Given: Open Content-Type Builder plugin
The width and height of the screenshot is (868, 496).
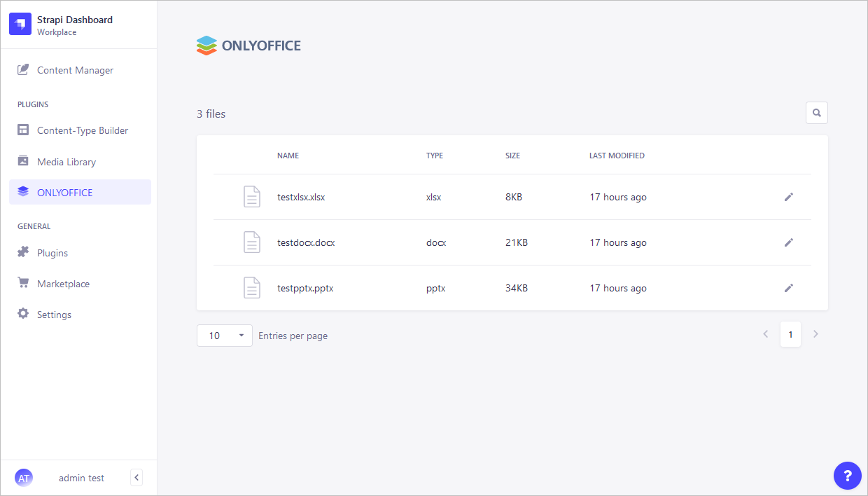Looking at the screenshot, I should (82, 130).
